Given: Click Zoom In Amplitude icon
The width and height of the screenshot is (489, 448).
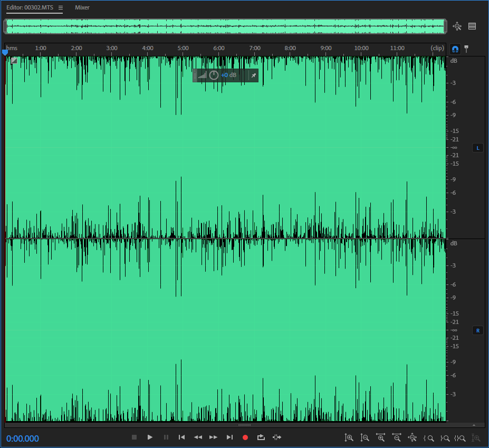Looking at the screenshot, I should point(349,437).
